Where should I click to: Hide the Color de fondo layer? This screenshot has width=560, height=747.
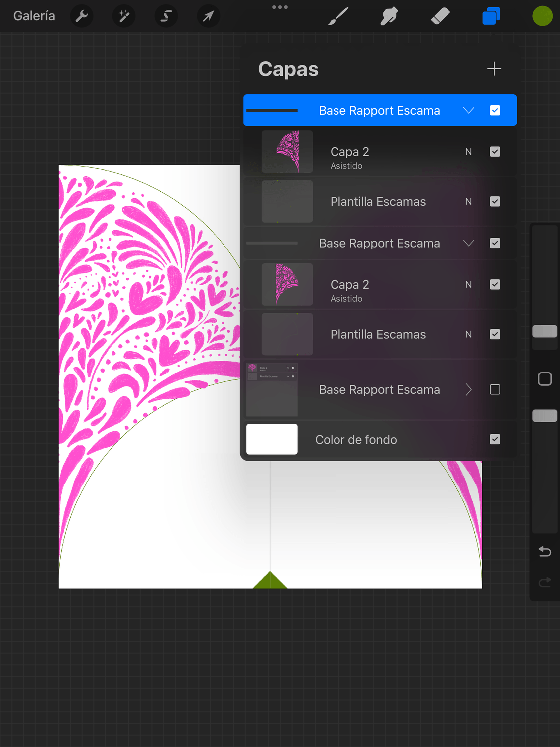point(495,439)
